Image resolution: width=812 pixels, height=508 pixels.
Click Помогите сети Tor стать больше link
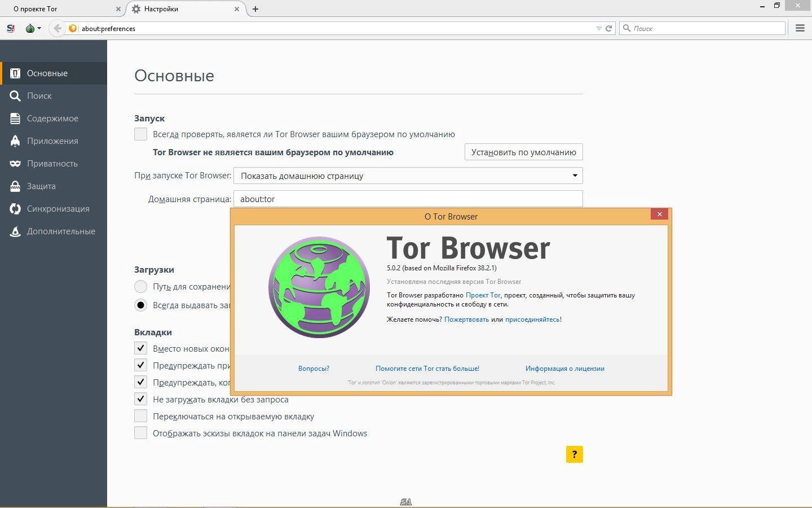(427, 369)
